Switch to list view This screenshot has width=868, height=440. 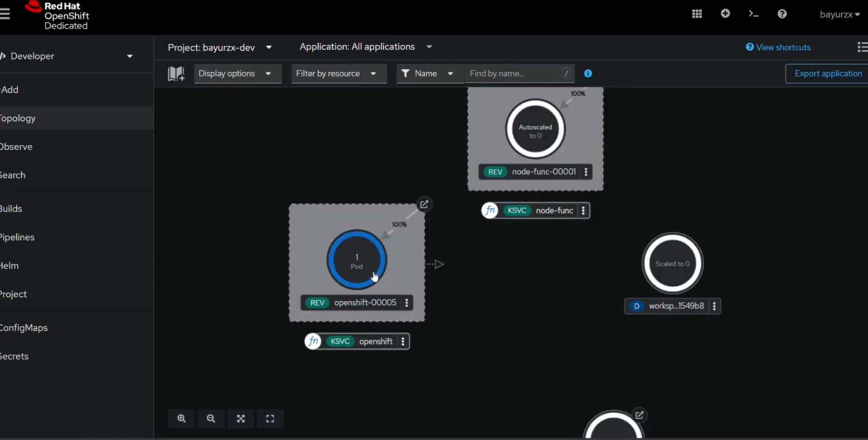click(x=862, y=47)
